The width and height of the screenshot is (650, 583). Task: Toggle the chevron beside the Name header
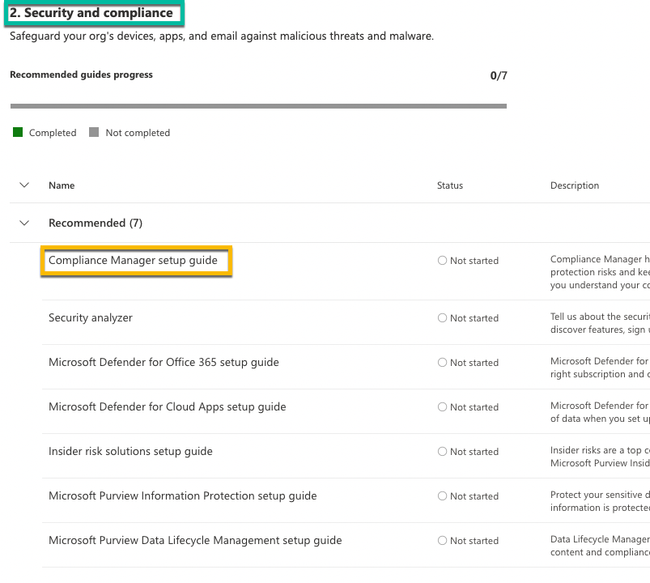point(24,185)
